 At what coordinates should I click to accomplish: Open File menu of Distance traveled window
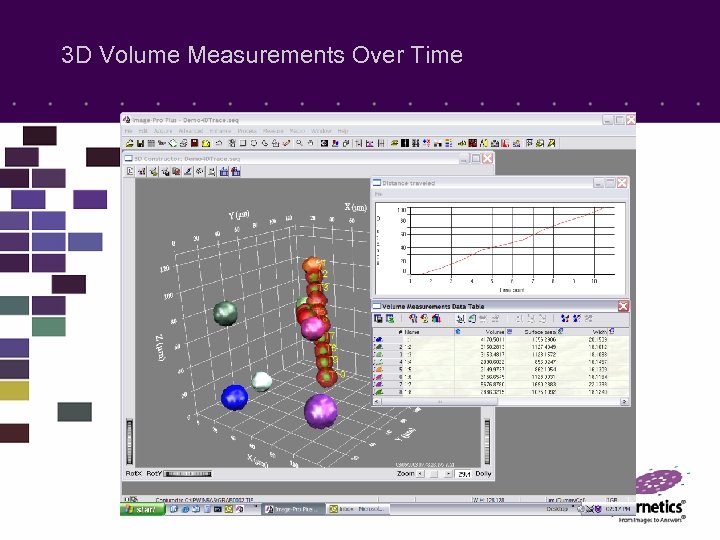(378, 194)
